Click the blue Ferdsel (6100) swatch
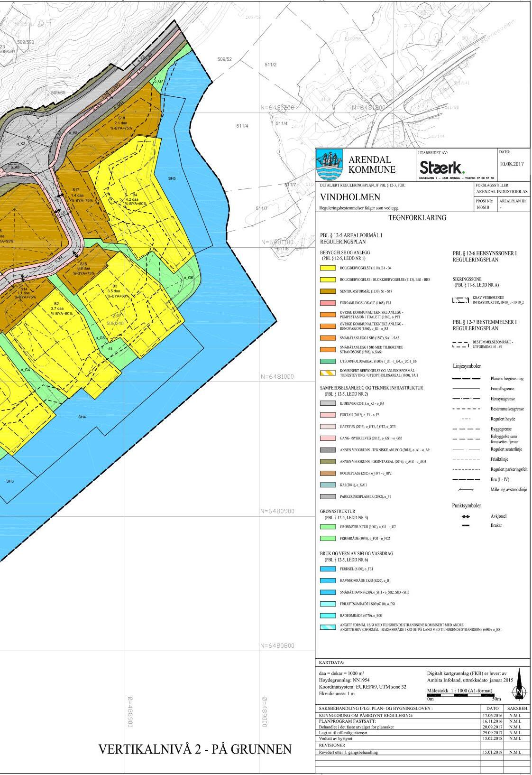Screen dimensions: 532x775 click(328, 569)
